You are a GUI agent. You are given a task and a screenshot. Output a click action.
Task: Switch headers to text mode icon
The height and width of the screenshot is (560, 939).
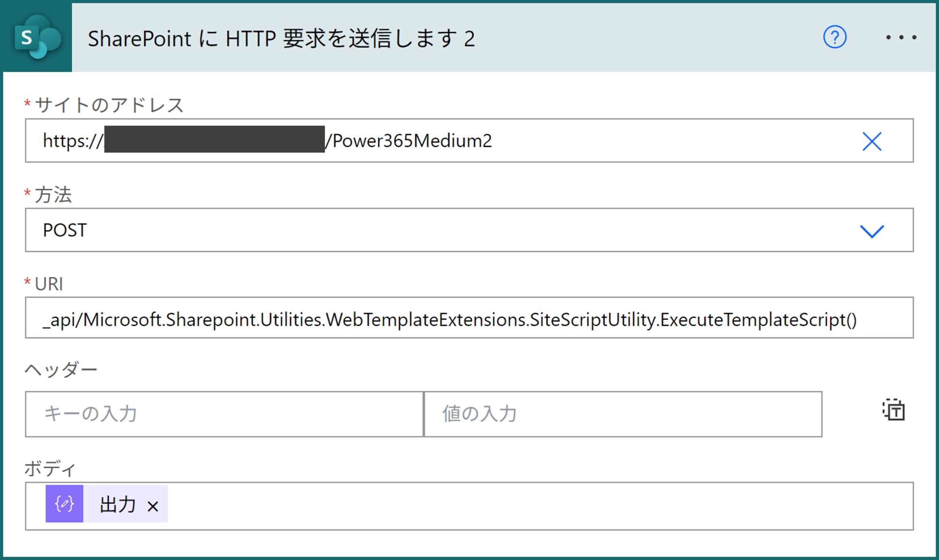click(x=893, y=409)
